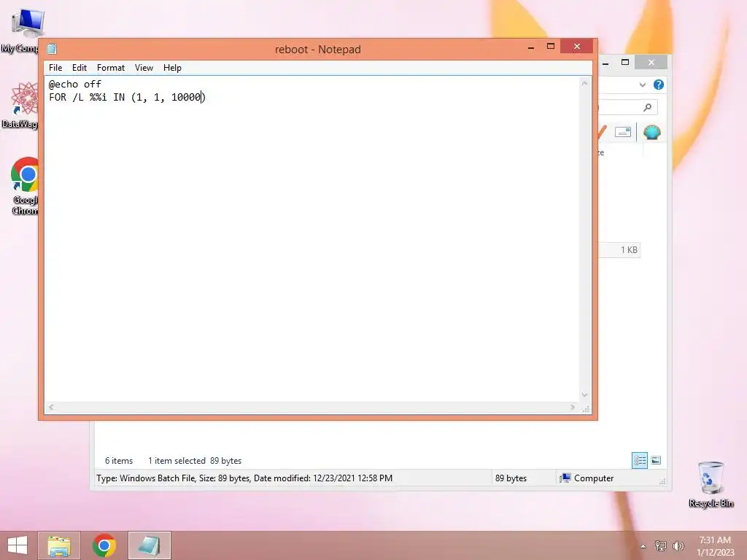Viewport: 747px width, 560px height.
Task: Click the Notepad vertical scrollbar down arrow
Action: (x=584, y=395)
